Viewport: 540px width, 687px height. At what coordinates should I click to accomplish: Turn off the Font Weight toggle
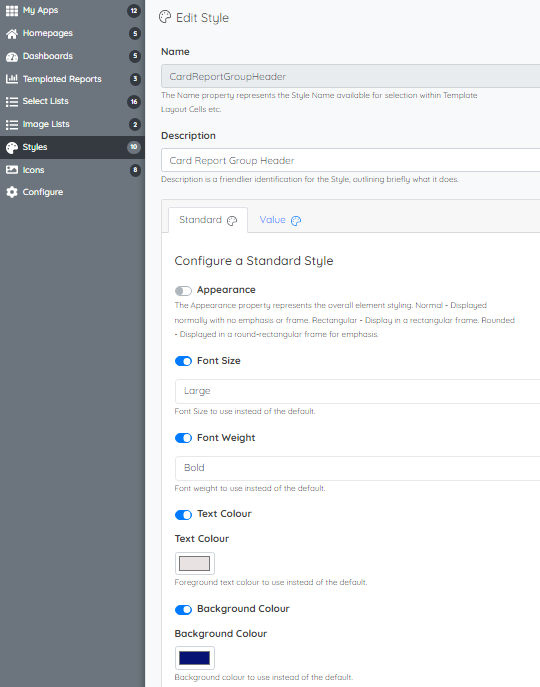coord(183,438)
